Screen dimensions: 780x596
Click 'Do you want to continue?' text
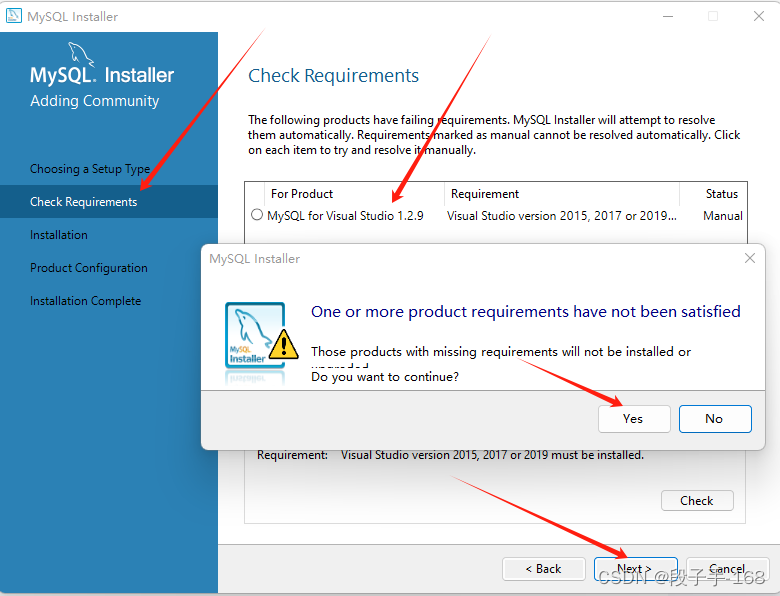pos(385,377)
